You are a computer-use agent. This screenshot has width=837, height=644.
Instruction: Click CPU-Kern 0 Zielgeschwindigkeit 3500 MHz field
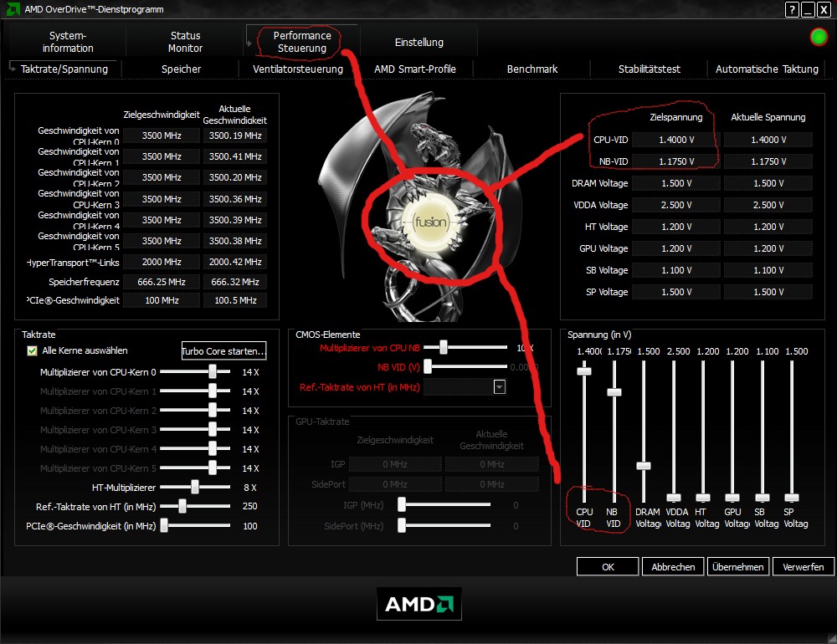(x=162, y=135)
